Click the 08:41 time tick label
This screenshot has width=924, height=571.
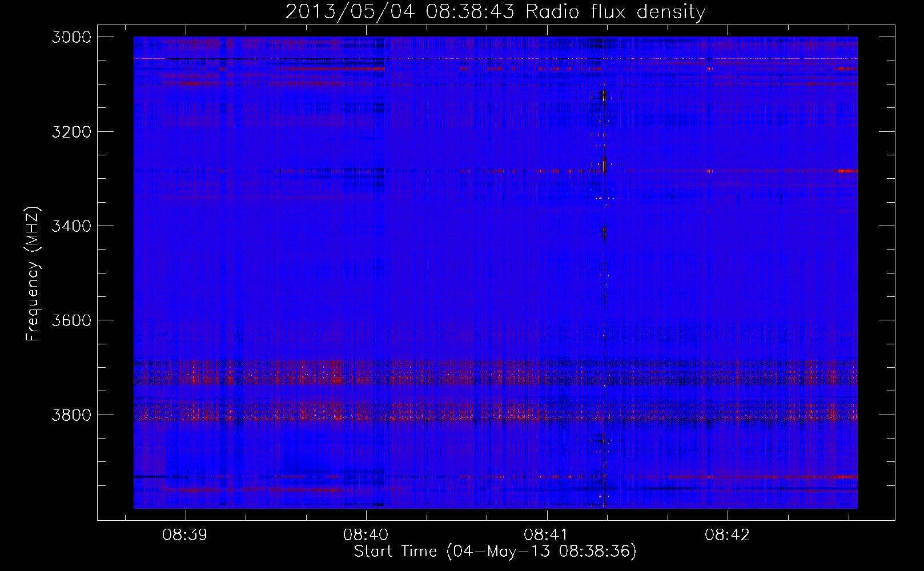(x=547, y=535)
